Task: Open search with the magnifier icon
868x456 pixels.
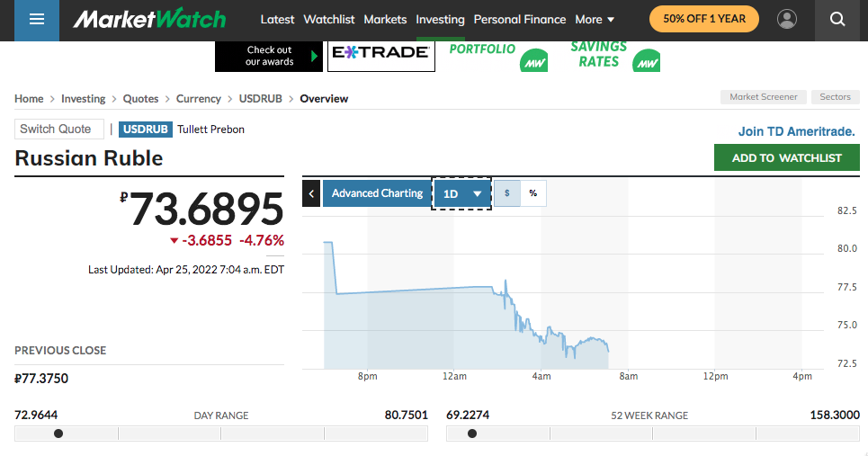Action: [x=837, y=19]
